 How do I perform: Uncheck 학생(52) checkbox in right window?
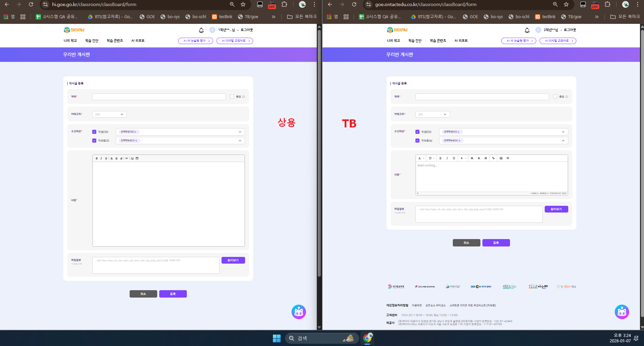[x=417, y=132]
